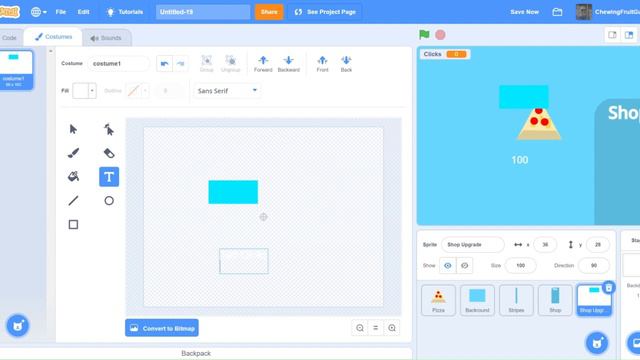
Task: Expand the Backpack bar
Action: coord(196,353)
